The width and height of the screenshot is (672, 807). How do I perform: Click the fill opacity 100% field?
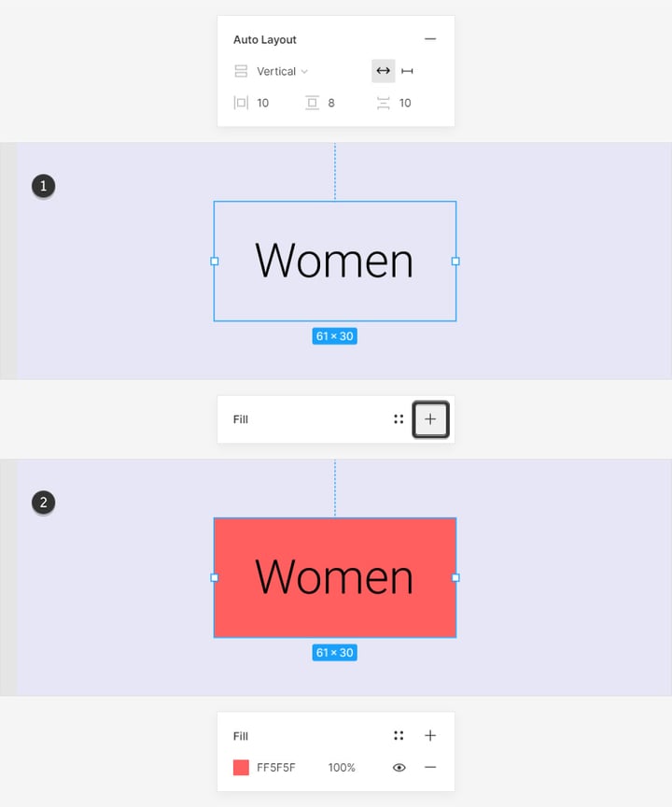pyautogui.click(x=342, y=767)
